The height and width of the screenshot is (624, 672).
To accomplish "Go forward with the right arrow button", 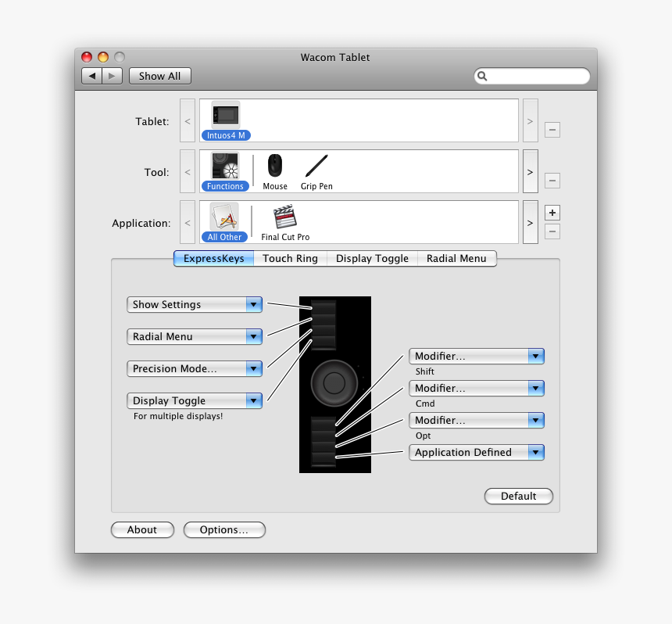I will click(x=113, y=76).
